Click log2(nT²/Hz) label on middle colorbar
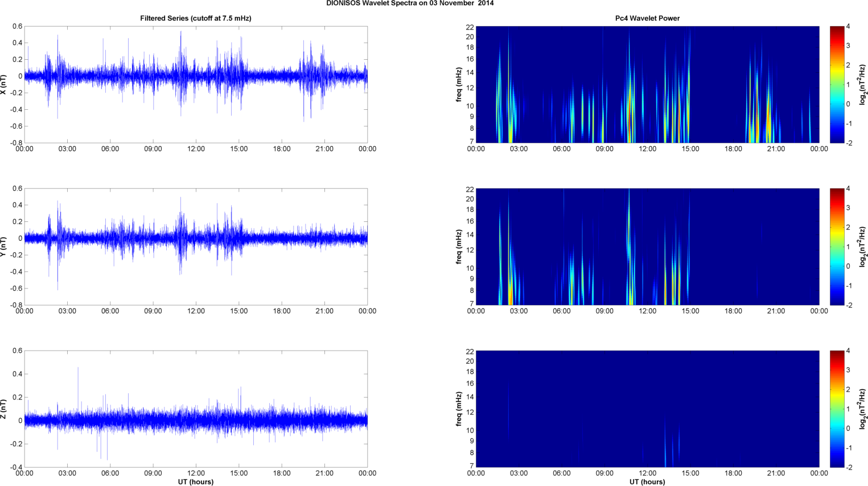The width and height of the screenshot is (868, 486). [x=863, y=247]
